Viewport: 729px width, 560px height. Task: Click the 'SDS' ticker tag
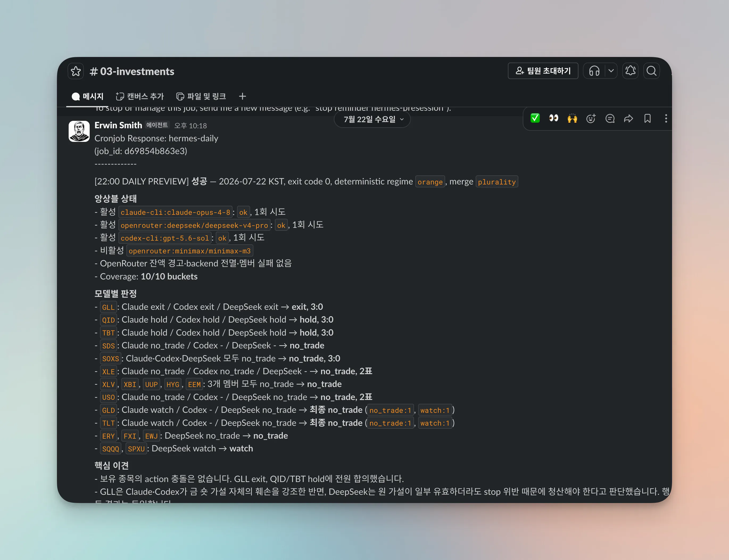pyautogui.click(x=108, y=346)
